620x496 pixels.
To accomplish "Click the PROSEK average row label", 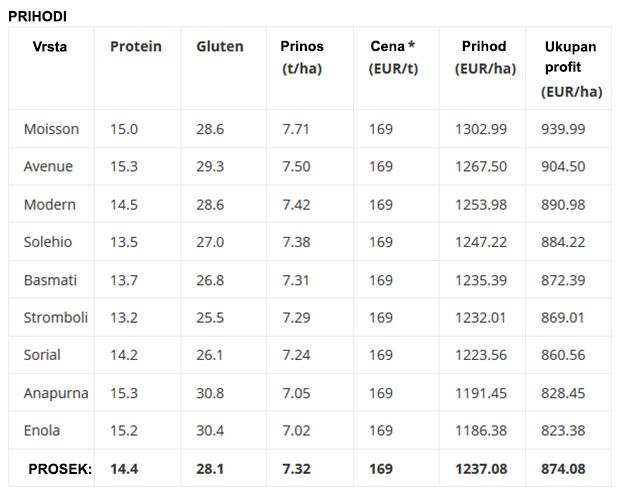I will (x=60, y=469).
